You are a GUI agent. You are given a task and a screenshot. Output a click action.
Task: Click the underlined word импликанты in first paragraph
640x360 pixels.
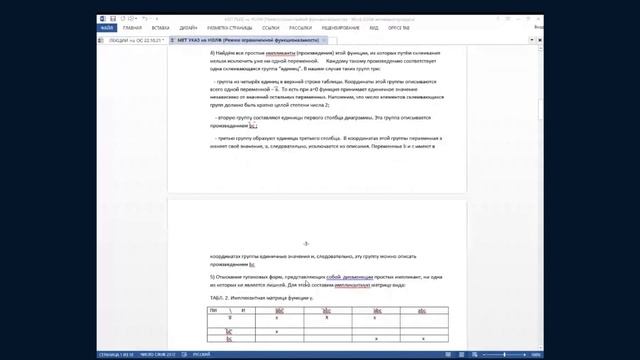pos(280,53)
